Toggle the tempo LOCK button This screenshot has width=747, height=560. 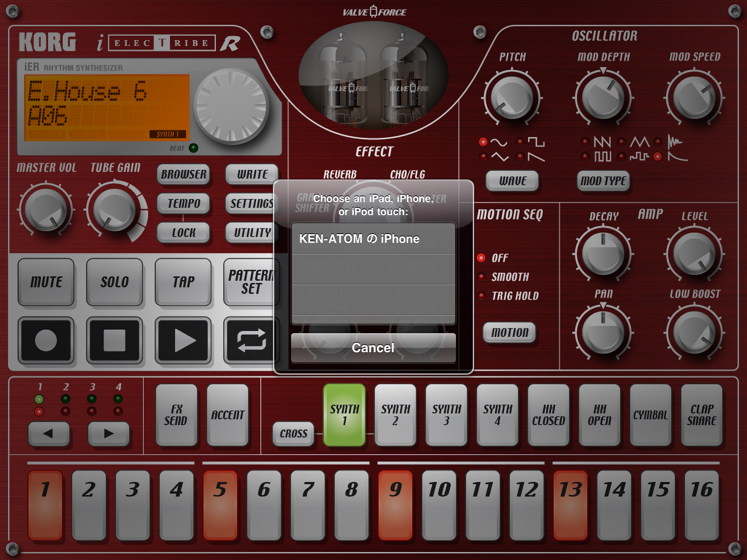[183, 233]
